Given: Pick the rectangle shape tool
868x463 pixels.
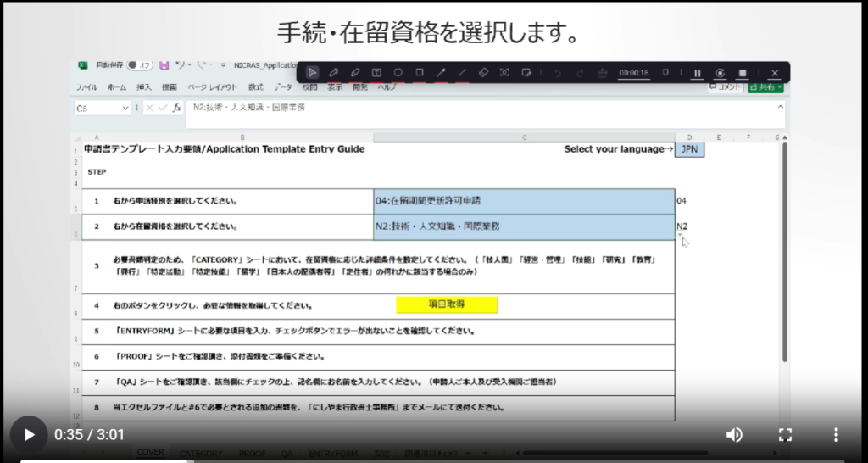Looking at the screenshot, I should point(420,73).
